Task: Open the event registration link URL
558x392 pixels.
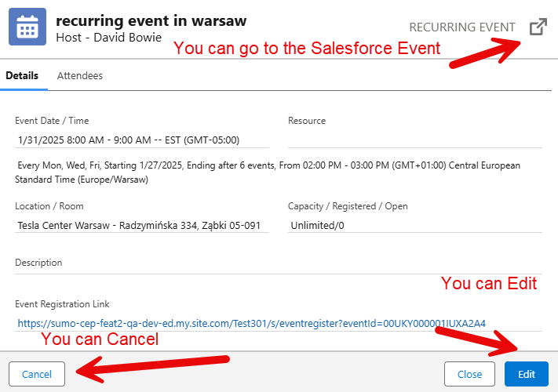Action: coord(251,323)
